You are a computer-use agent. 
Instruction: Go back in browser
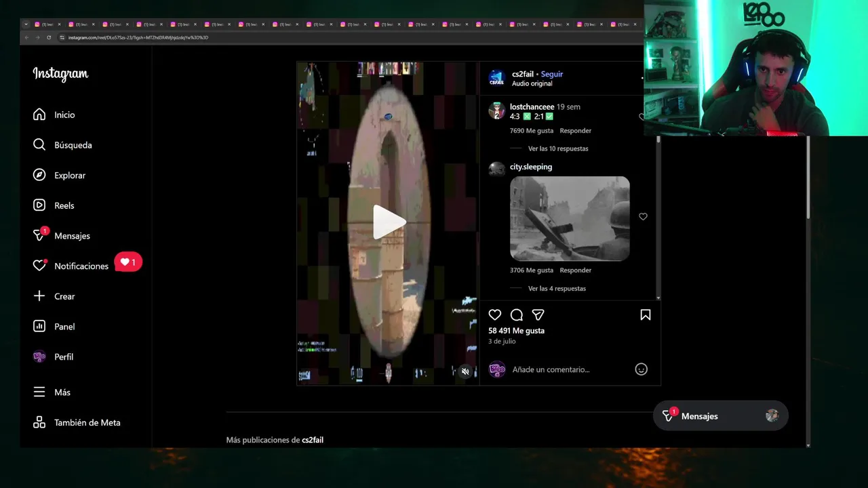27,37
